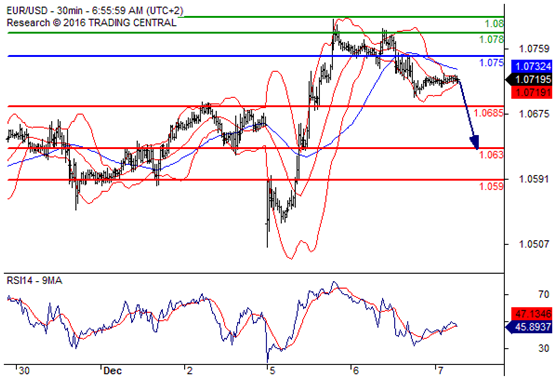Click the Research 2016 TRADING CENTRAL text

(91, 23)
